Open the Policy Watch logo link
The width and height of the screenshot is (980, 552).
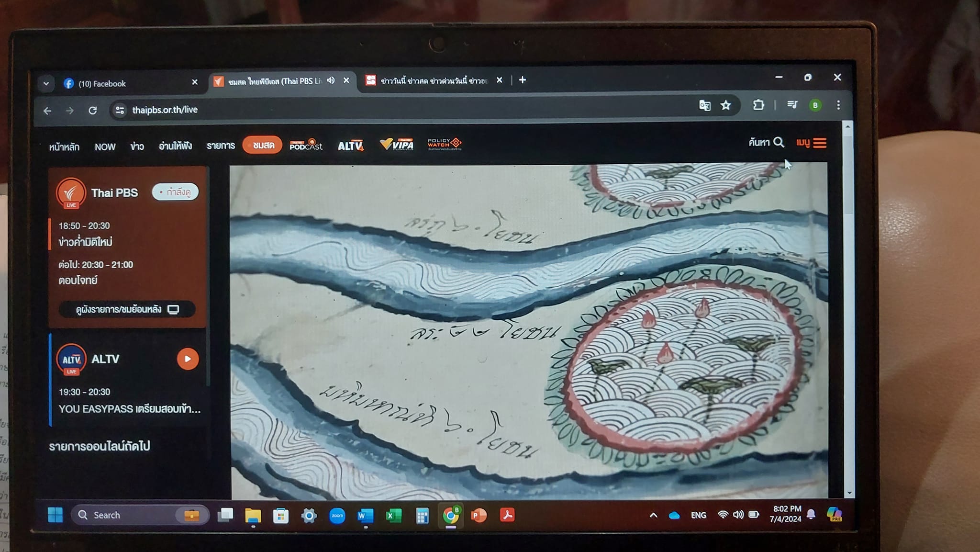445,144
